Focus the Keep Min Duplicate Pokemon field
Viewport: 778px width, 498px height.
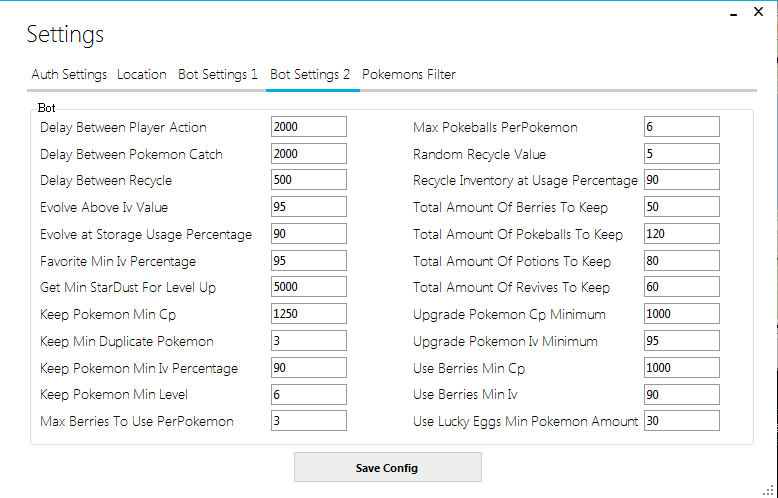308,341
